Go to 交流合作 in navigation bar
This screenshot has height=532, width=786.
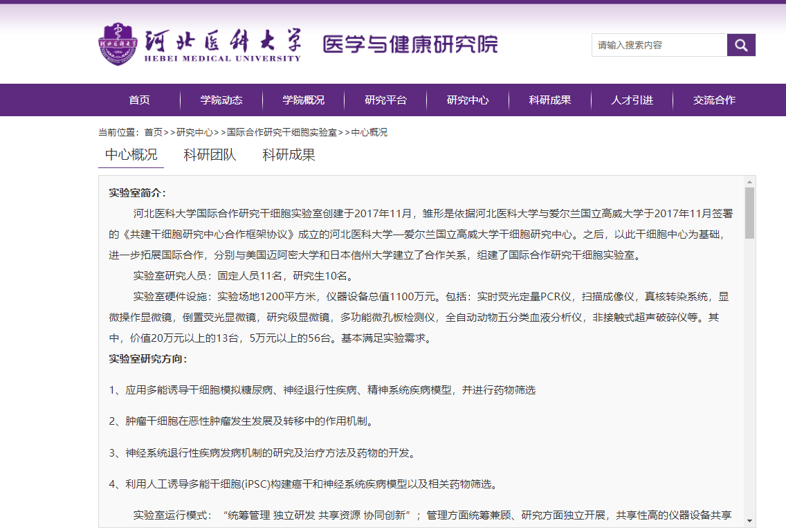pyautogui.click(x=714, y=100)
